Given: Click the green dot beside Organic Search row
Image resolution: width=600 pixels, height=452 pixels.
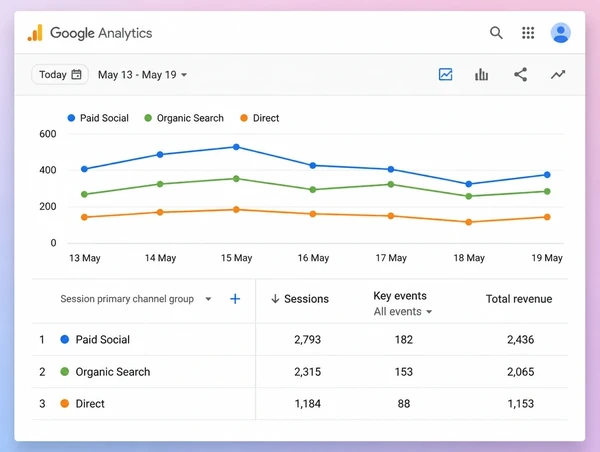Looking at the screenshot, I should (65, 372).
